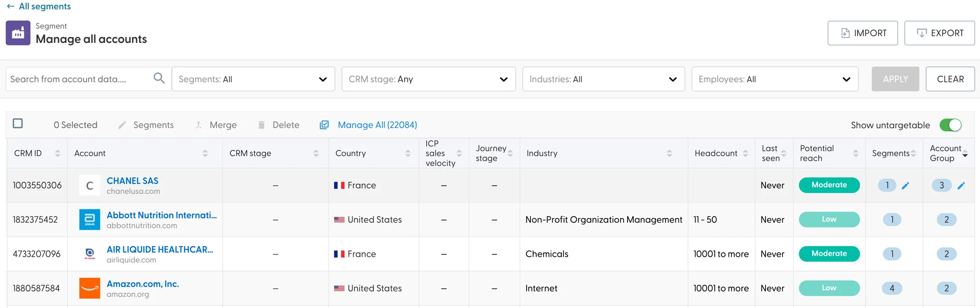This screenshot has width=980, height=308.
Task: Open the Account Group column dropdown arrow
Action: pos(965,155)
